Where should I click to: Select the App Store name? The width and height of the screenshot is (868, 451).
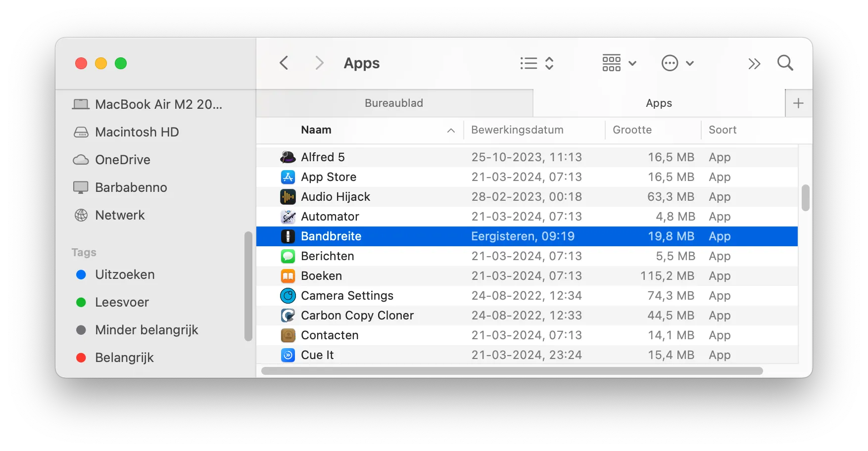click(x=329, y=177)
